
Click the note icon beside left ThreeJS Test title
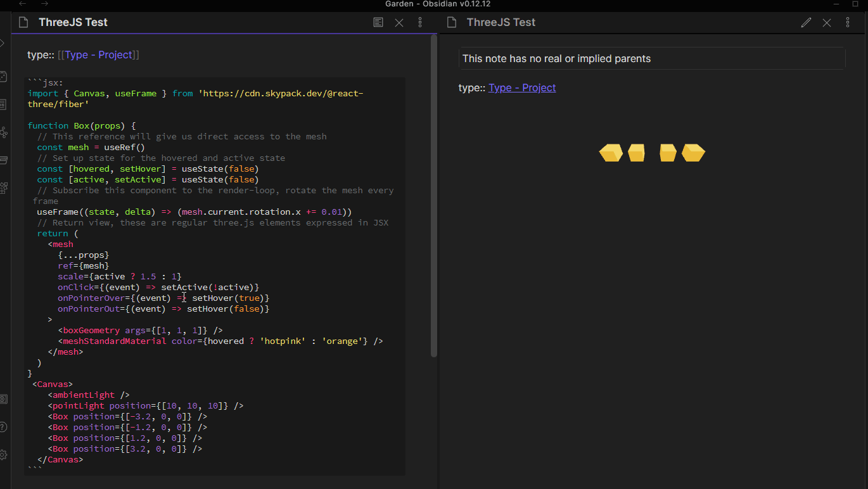coord(23,22)
